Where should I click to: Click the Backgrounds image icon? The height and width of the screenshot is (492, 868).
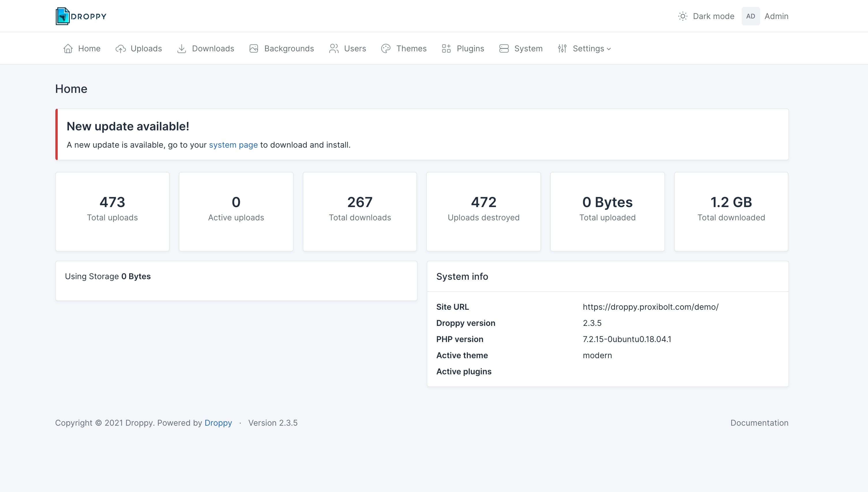[x=254, y=49]
